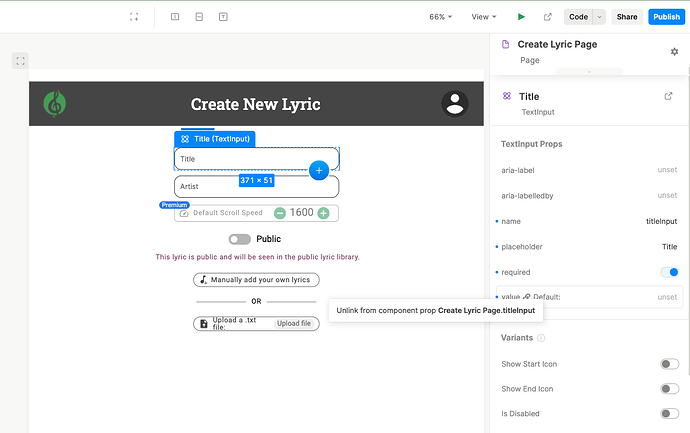Image resolution: width=690 pixels, height=433 pixels.
Task: Click the minus icon to decrease scroll speed
Action: tap(280, 213)
